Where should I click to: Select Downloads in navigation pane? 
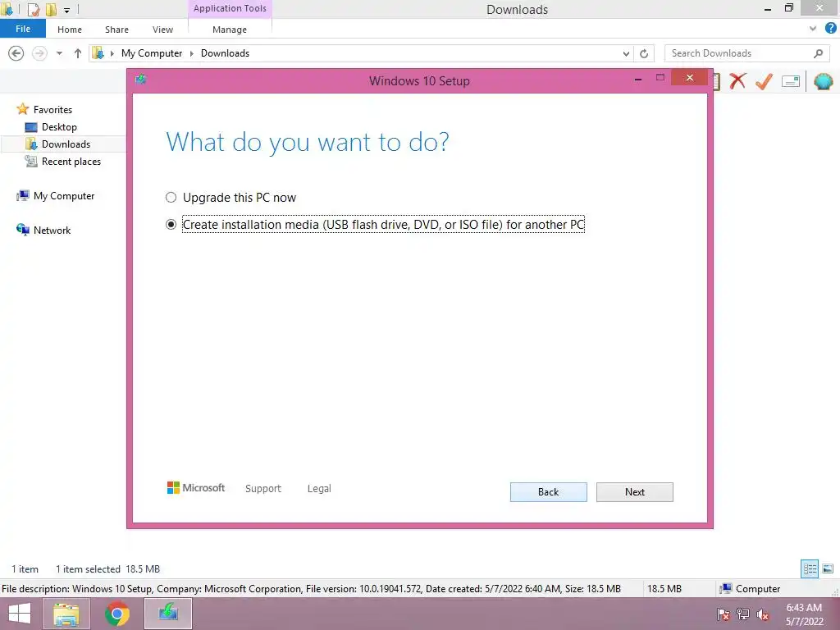(58, 144)
